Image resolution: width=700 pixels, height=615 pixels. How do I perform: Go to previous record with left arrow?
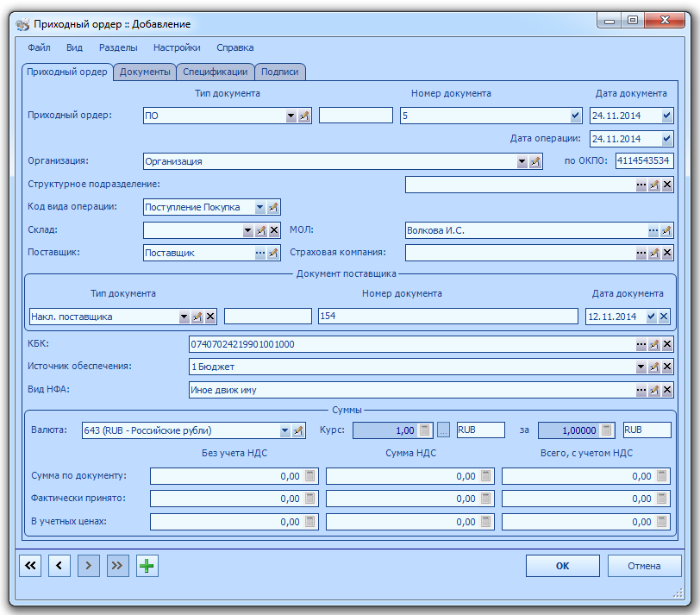tap(59, 567)
